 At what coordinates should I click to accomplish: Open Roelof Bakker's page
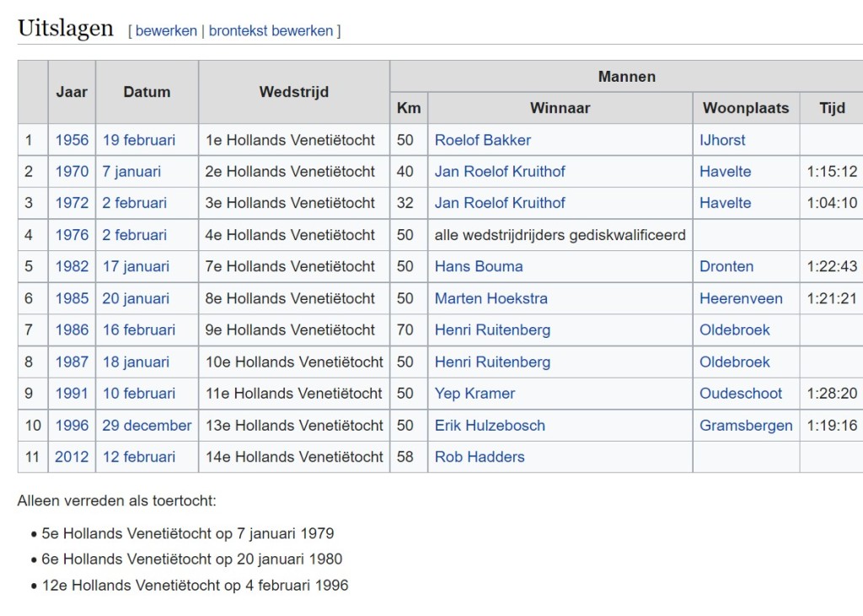[x=483, y=140]
